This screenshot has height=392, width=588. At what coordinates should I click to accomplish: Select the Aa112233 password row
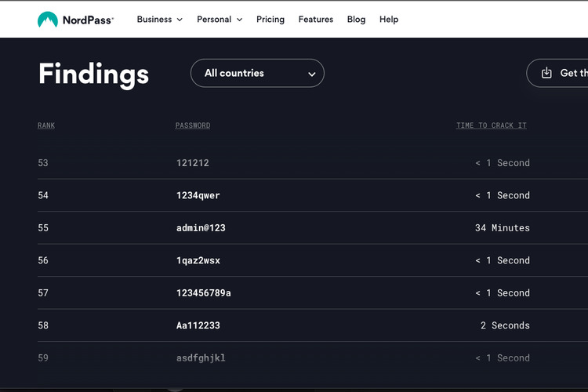198,325
